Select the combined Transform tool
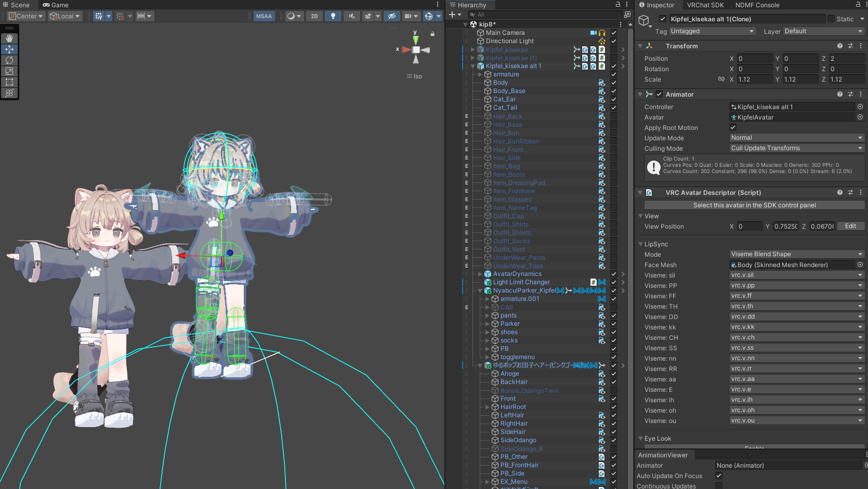 (9, 93)
